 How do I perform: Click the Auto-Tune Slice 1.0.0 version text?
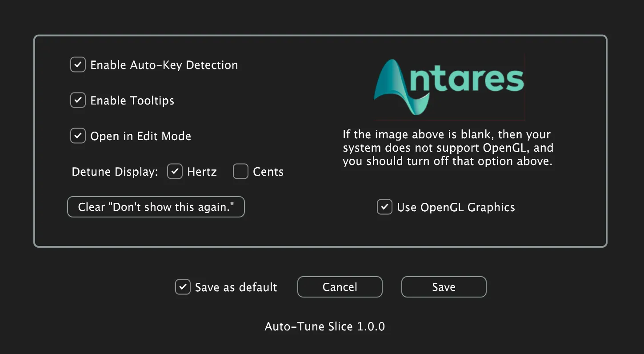point(324,326)
